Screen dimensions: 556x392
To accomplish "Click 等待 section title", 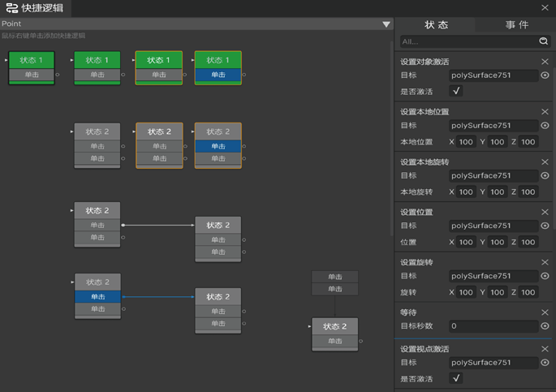I will pyautogui.click(x=408, y=312).
